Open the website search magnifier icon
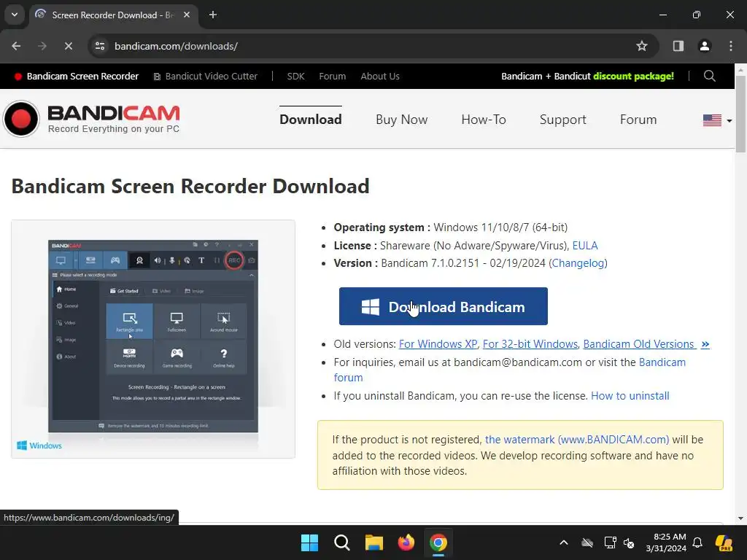747x560 pixels. (709, 76)
